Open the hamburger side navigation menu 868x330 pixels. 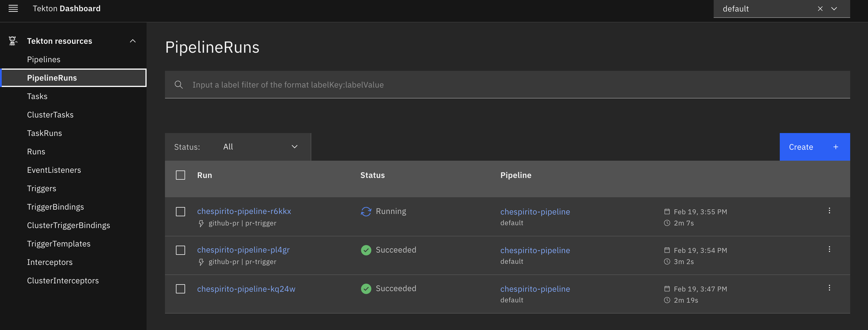click(13, 8)
